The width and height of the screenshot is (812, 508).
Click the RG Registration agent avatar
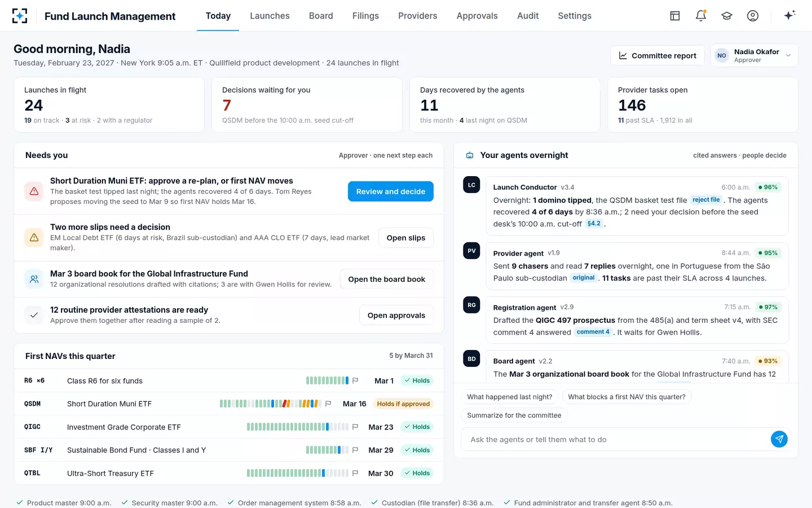point(471,305)
